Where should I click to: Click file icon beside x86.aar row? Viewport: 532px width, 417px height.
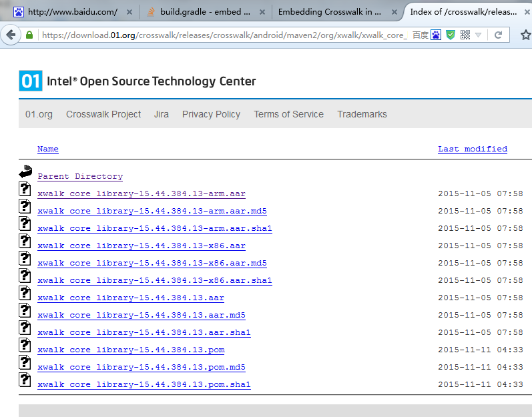pos(25,241)
